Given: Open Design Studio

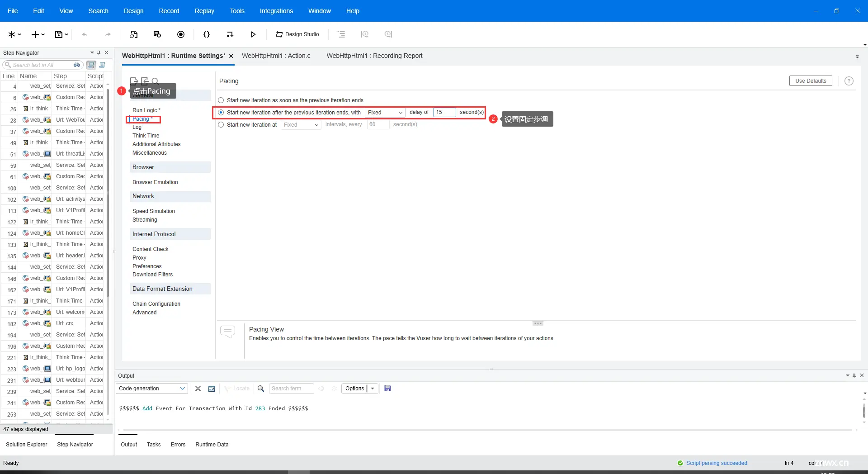Looking at the screenshot, I should 297,34.
